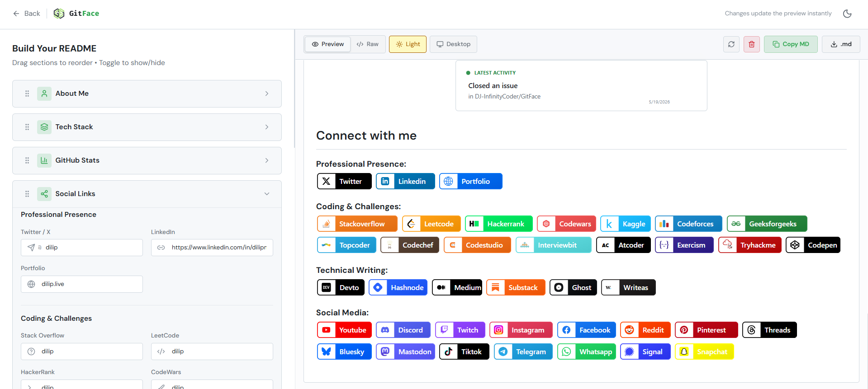Open the Devto badge
868x389 pixels.
(x=341, y=287)
